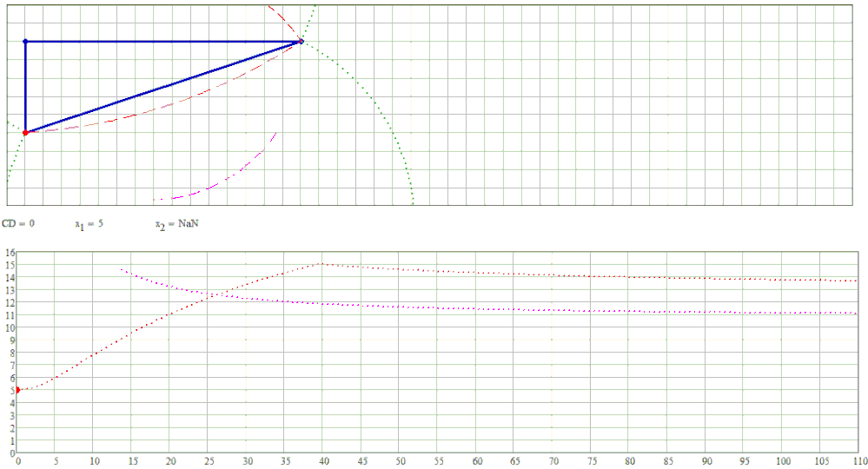Click the x-axis label 75
The height and width of the screenshot is (469, 868).
coord(592,460)
